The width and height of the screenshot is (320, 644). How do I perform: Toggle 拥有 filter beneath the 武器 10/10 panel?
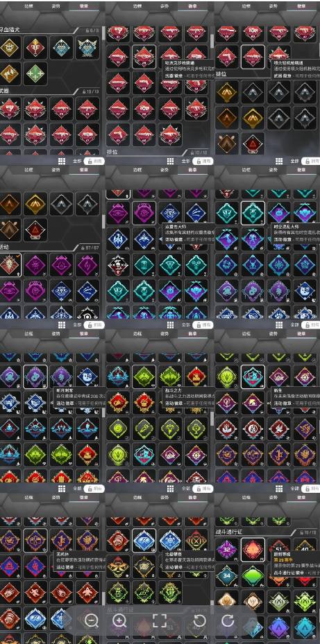[94, 162]
